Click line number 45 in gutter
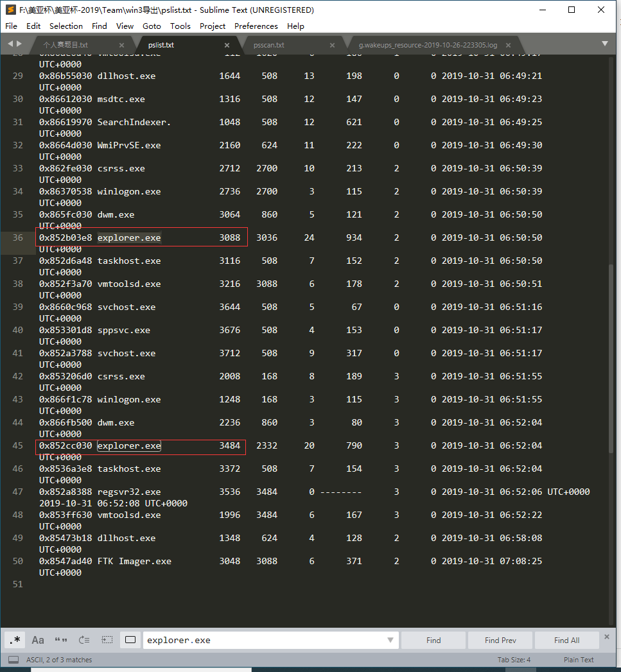The height and width of the screenshot is (672, 621). [17, 445]
